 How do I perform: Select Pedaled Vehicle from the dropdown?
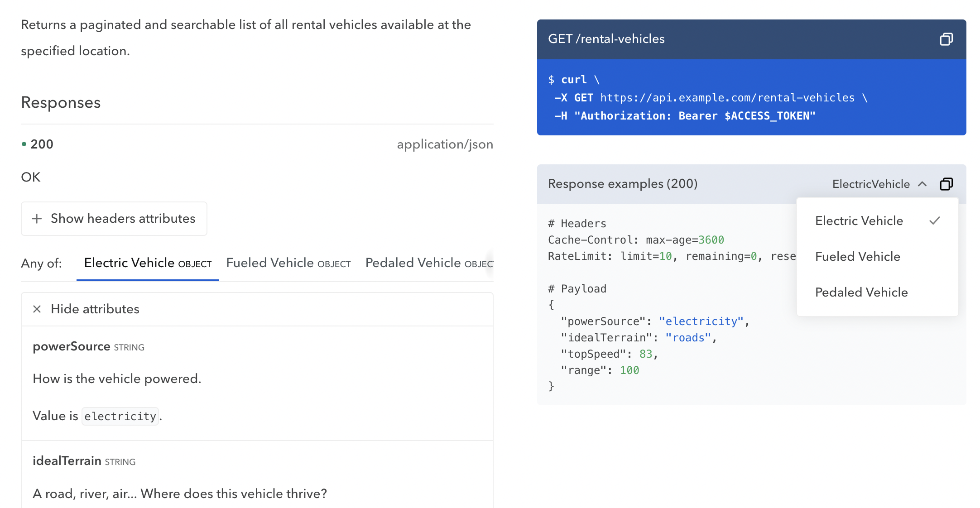click(x=861, y=292)
